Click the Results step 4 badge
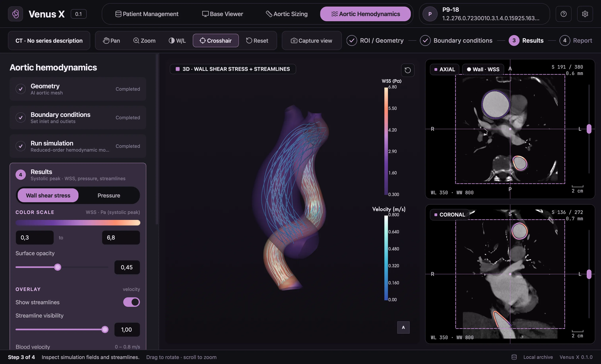This screenshot has width=601, height=364. click(x=20, y=174)
